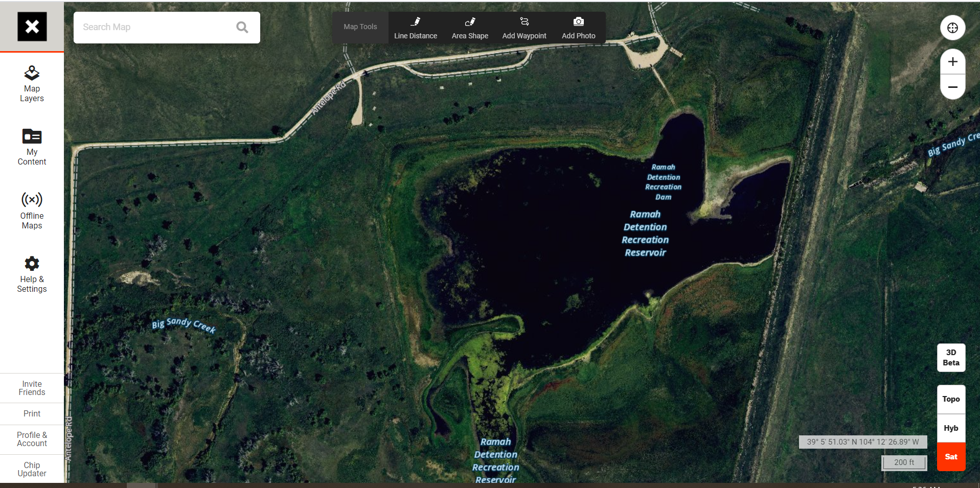Open Help & Settings gear
980x488 pixels.
[32, 274]
